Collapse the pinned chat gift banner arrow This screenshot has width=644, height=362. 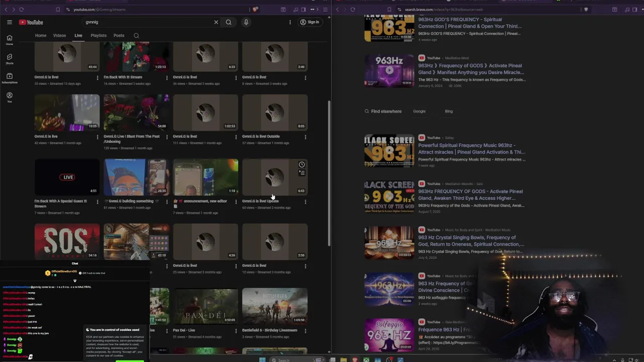[x=75, y=281]
